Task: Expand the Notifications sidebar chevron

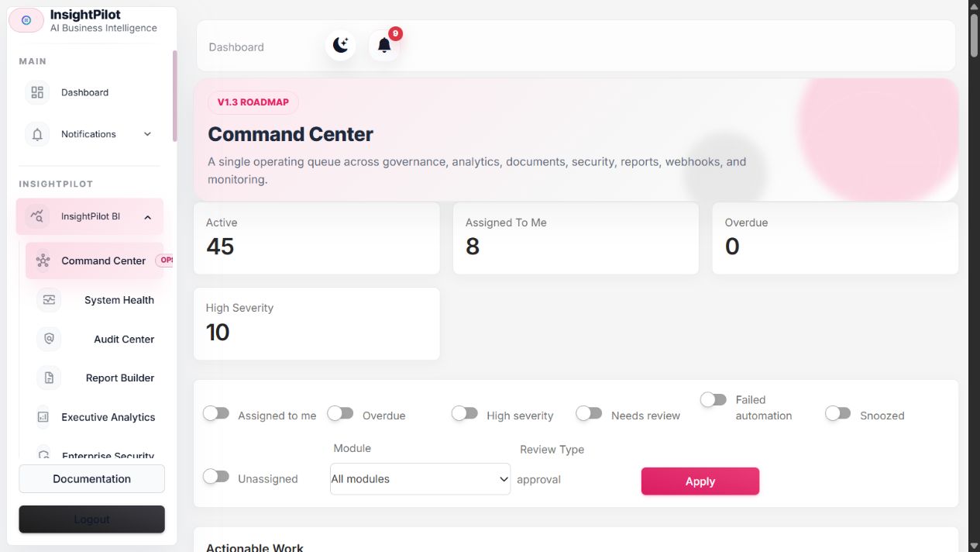Action: (x=147, y=134)
